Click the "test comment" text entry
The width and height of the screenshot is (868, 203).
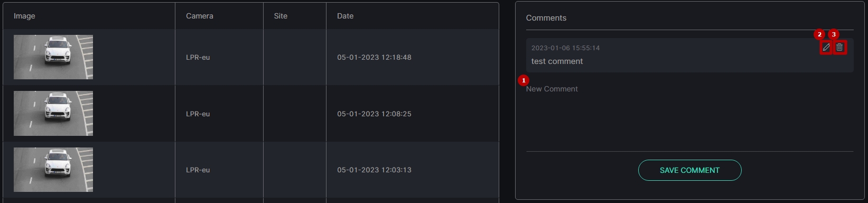557,61
